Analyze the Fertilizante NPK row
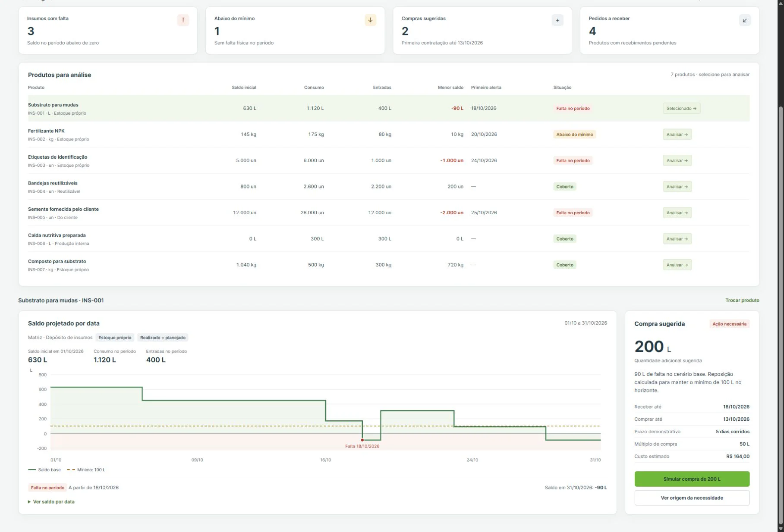This screenshot has height=532, width=784. click(x=677, y=135)
